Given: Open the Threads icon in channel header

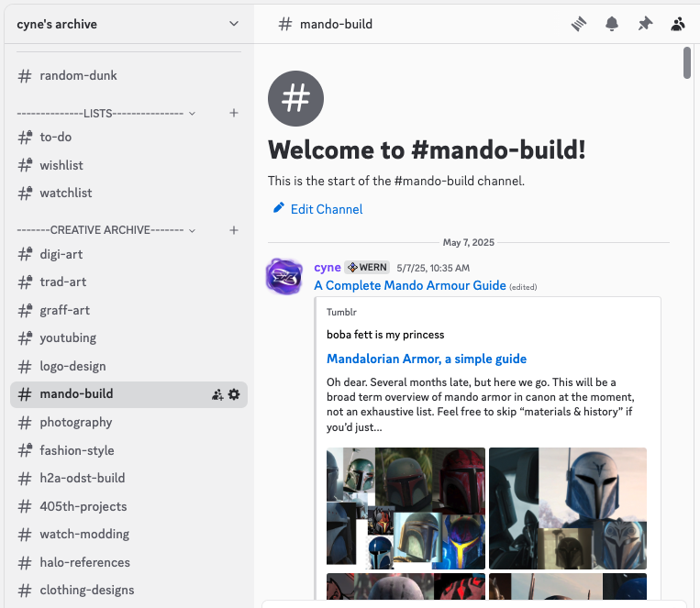Looking at the screenshot, I should 579,24.
